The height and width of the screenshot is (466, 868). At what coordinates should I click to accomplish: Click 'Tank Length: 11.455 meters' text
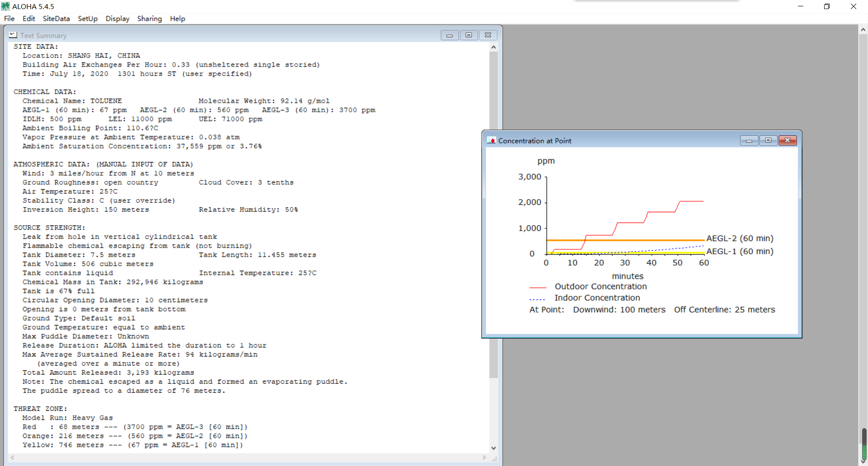[257, 255]
